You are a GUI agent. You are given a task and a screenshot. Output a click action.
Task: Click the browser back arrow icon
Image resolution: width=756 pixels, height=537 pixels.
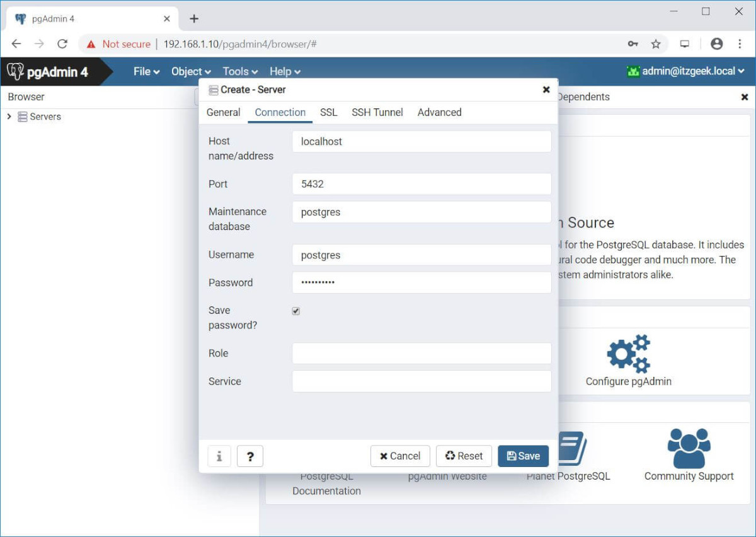pos(16,44)
